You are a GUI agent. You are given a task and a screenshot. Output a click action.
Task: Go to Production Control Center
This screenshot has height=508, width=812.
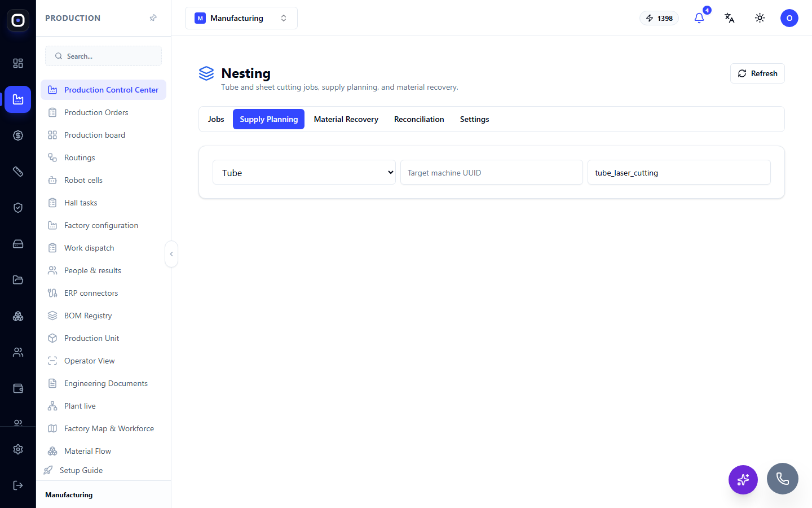coord(103,90)
